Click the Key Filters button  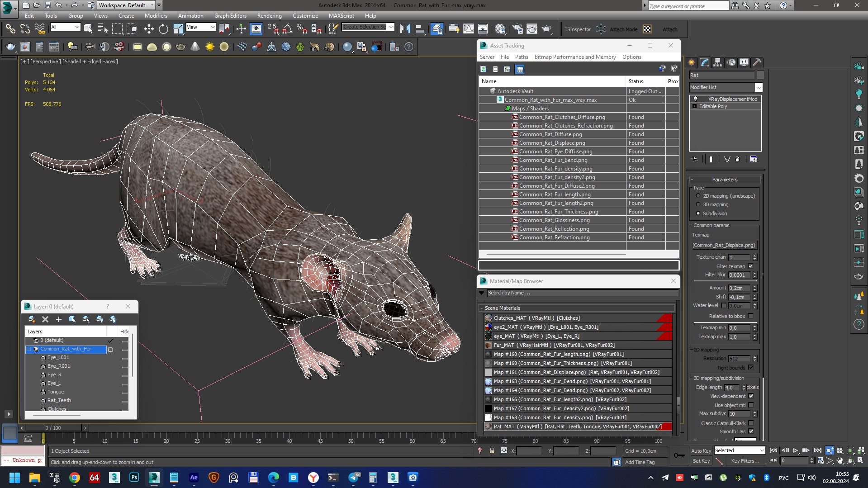pos(745,461)
